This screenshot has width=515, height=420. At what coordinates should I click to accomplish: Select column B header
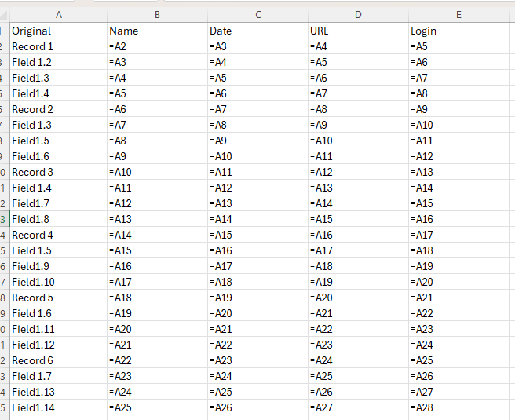click(x=156, y=14)
